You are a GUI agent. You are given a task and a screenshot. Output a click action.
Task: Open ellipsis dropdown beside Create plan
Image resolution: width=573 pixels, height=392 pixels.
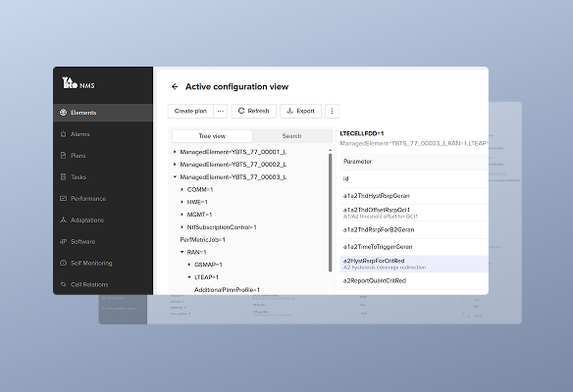[221, 111]
